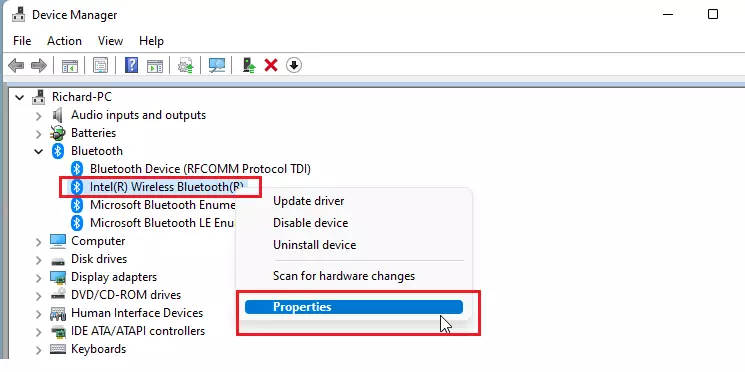Choose Properties in the context menu
Image resolution: width=745 pixels, height=372 pixels.
(354, 307)
